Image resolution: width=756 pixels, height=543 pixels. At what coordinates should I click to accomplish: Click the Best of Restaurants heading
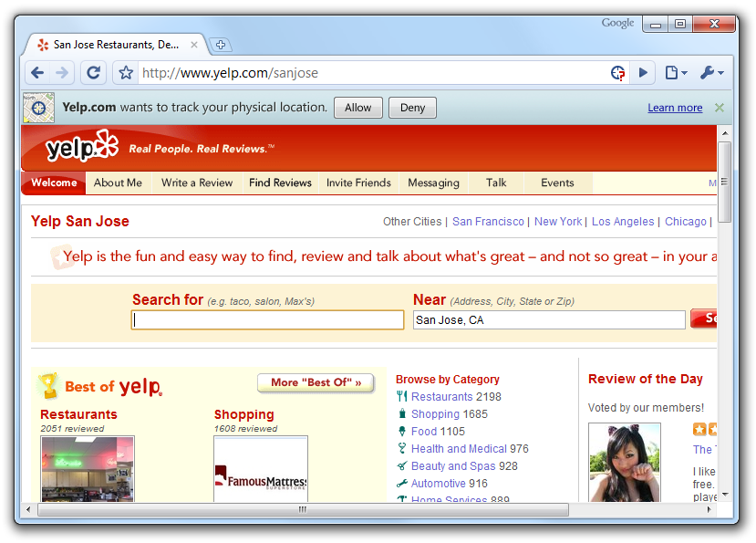(78, 414)
